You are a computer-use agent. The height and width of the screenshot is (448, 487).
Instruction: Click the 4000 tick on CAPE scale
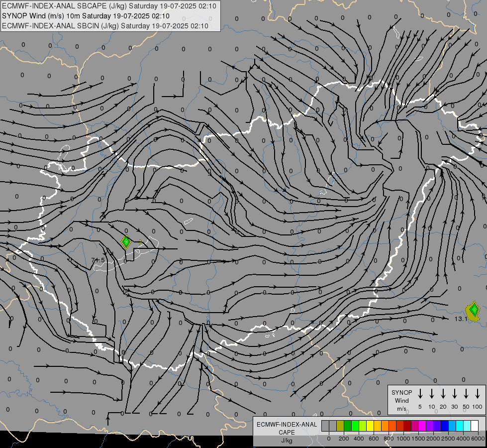[x=463, y=439]
